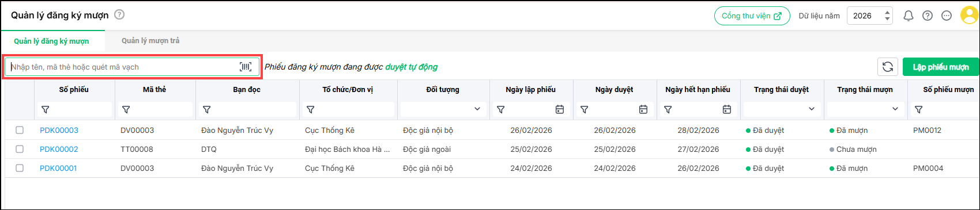The width and height of the screenshot is (980, 210).
Task: Increase the Dữ liệu năm year value
Action: [887, 12]
